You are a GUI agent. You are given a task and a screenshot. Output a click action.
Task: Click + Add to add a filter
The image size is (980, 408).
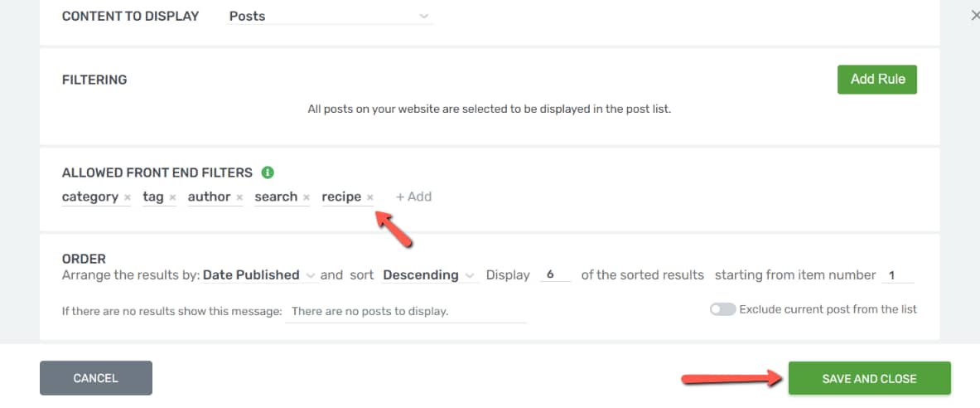413,197
